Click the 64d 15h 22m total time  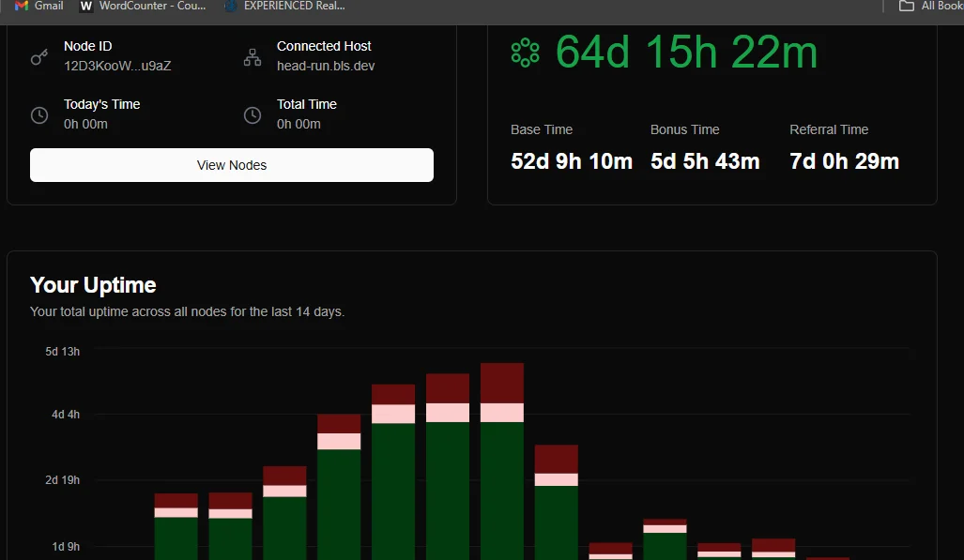[x=686, y=52]
